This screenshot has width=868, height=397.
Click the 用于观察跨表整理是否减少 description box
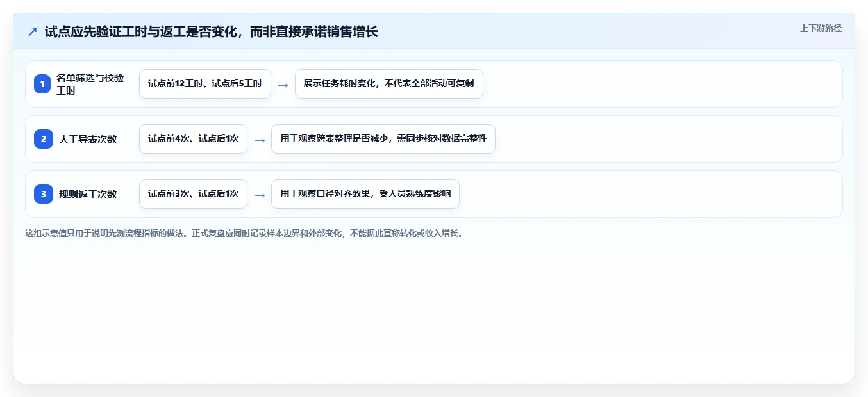(x=383, y=139)
